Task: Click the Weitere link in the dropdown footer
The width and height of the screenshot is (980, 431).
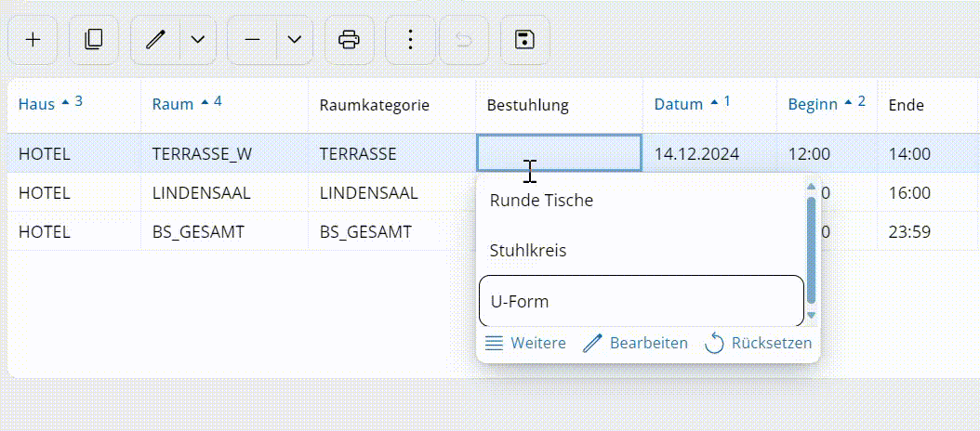Action: coord(525,343)
